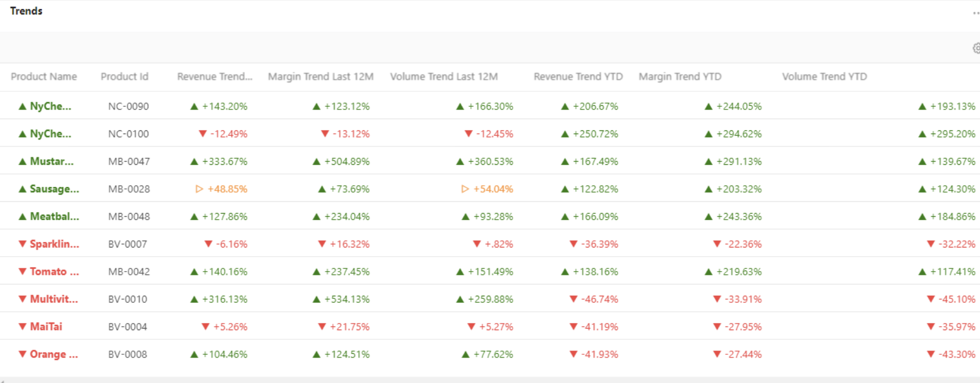Select Volume Trend Last 12M header
Viewport: 980px width, 383px height.
[443, 76]
